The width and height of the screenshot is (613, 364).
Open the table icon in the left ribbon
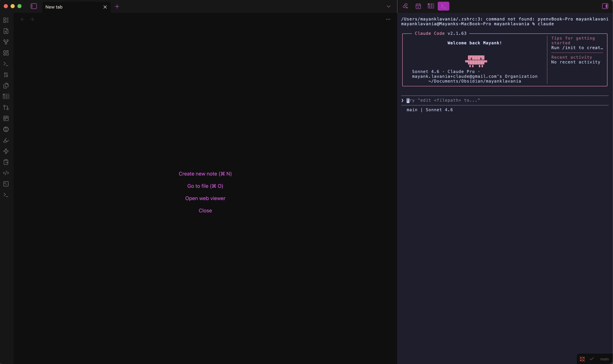6,96
